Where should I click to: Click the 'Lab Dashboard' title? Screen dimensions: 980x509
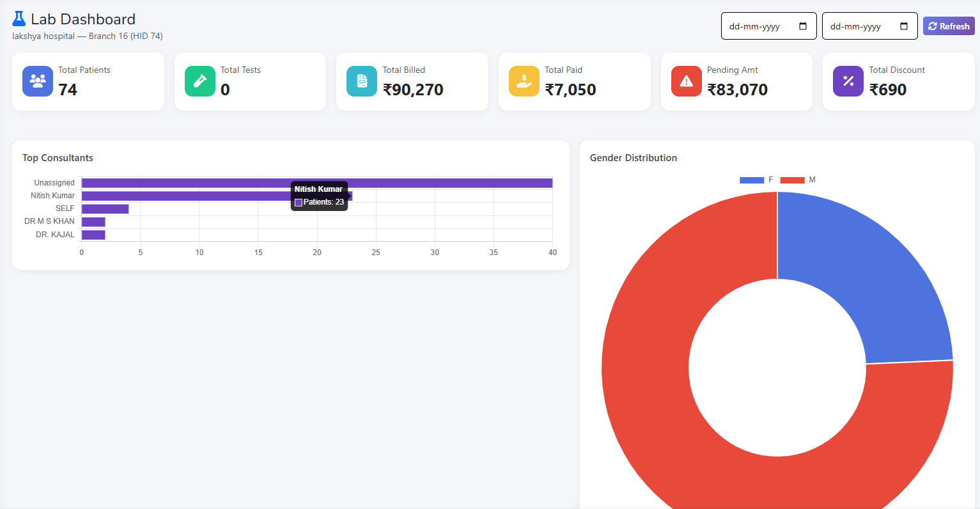[83, 19]
